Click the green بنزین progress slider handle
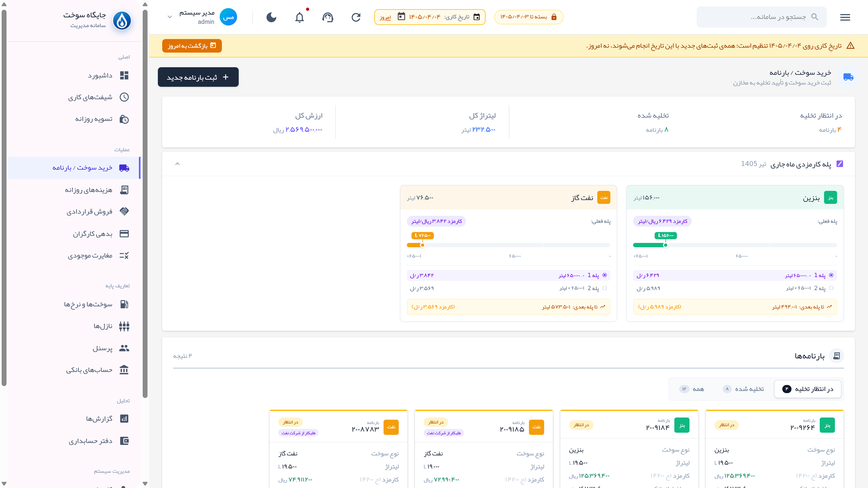 [x=665, y=245]
